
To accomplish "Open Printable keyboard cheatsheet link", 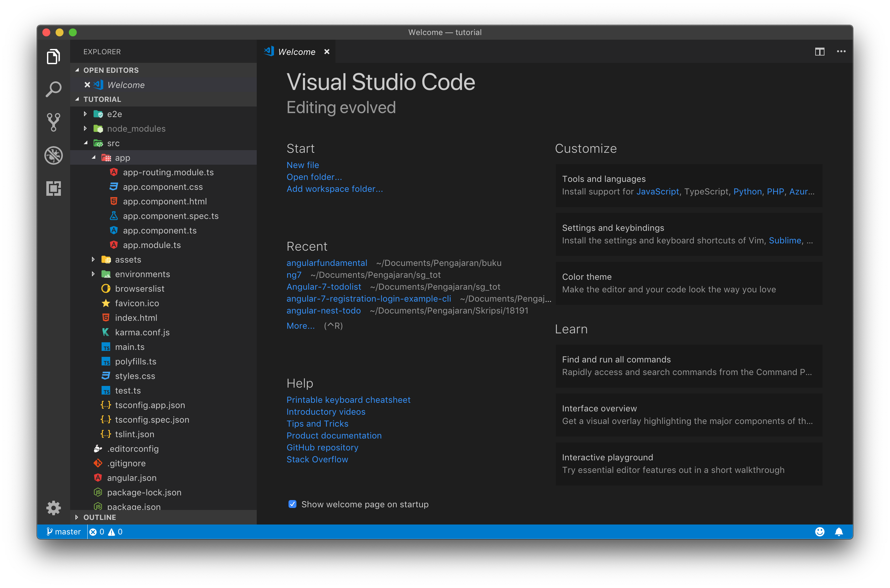I will point(348,400).
